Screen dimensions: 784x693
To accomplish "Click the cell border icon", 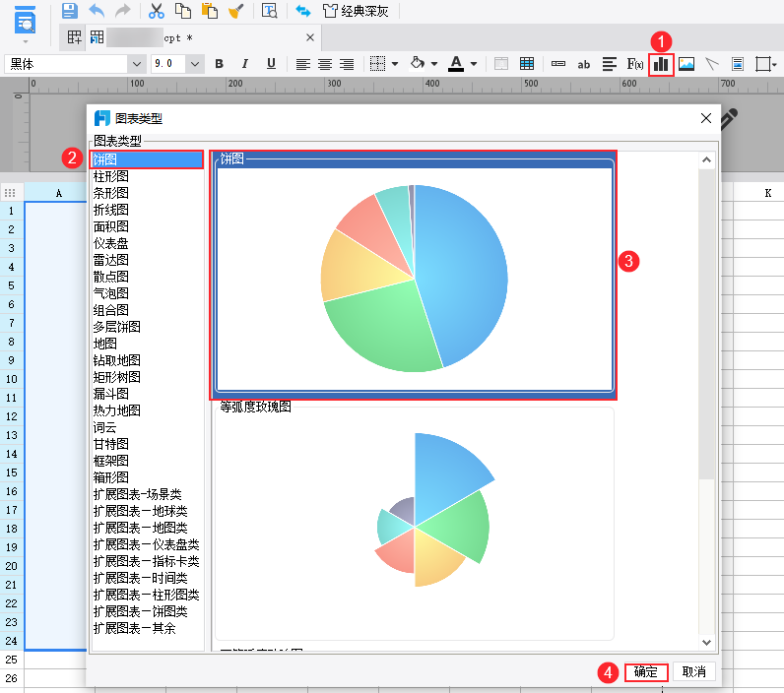I will 377,64.
